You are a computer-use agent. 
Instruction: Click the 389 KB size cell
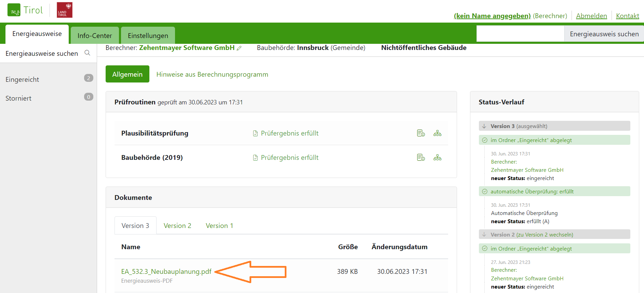pos(347,271)
